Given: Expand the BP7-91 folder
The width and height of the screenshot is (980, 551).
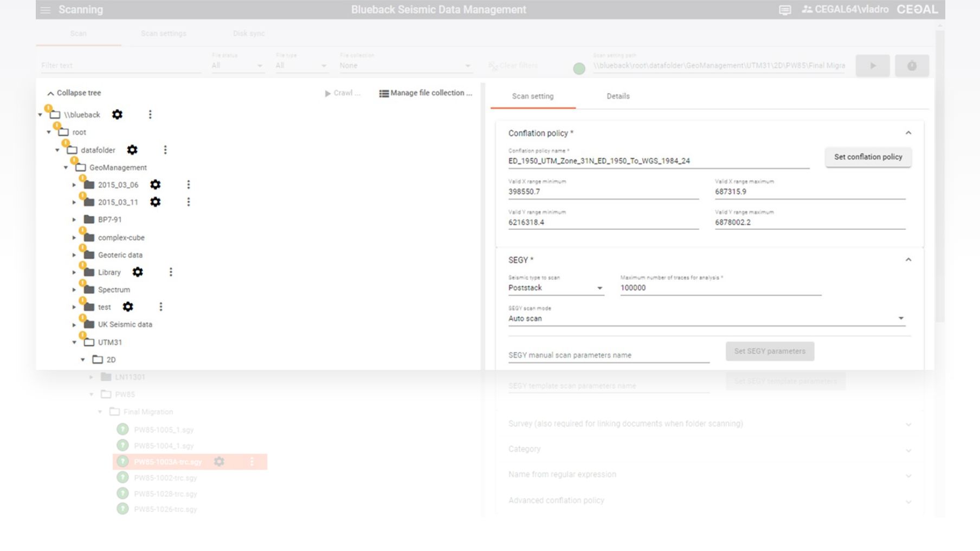Looking at the screenshot, I should 74,220.
